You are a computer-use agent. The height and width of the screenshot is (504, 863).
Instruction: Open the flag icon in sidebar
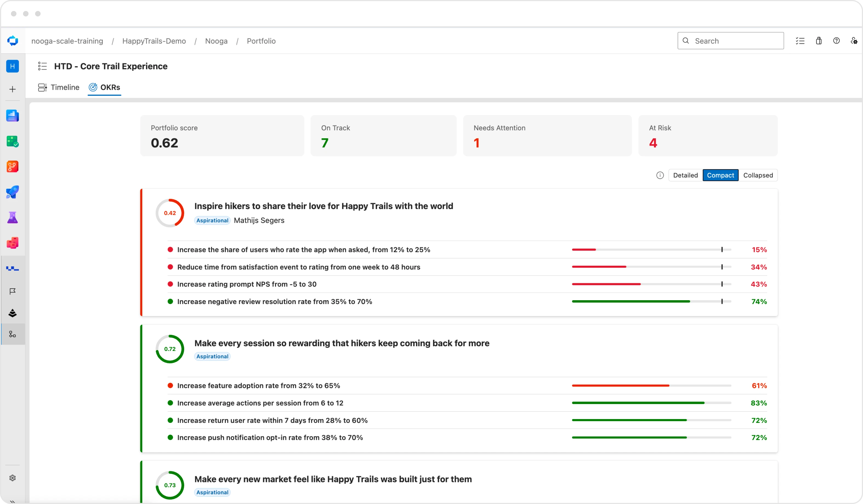point(13,291)
